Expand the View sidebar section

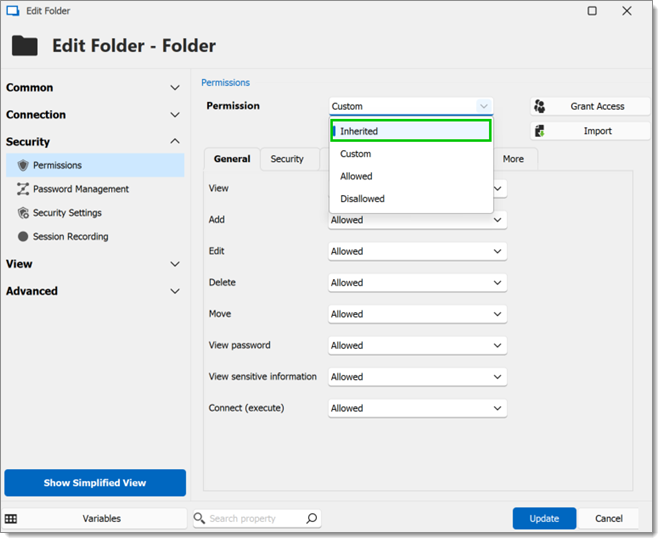click(175, 264)
